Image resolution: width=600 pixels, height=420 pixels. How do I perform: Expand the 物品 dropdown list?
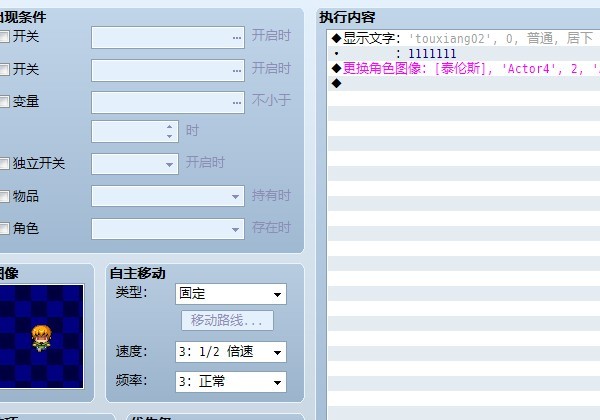pos(168,196)
